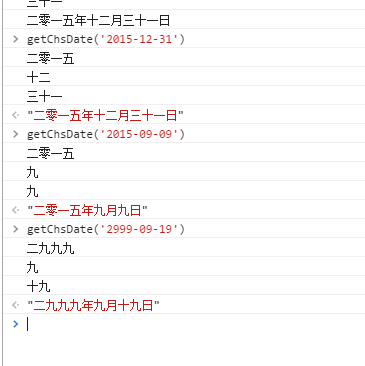Click 九 line directly above "二零一五年九月九日"
This screenshot has height=366, width=365.
pyautogui.click(x=33, y=192)
